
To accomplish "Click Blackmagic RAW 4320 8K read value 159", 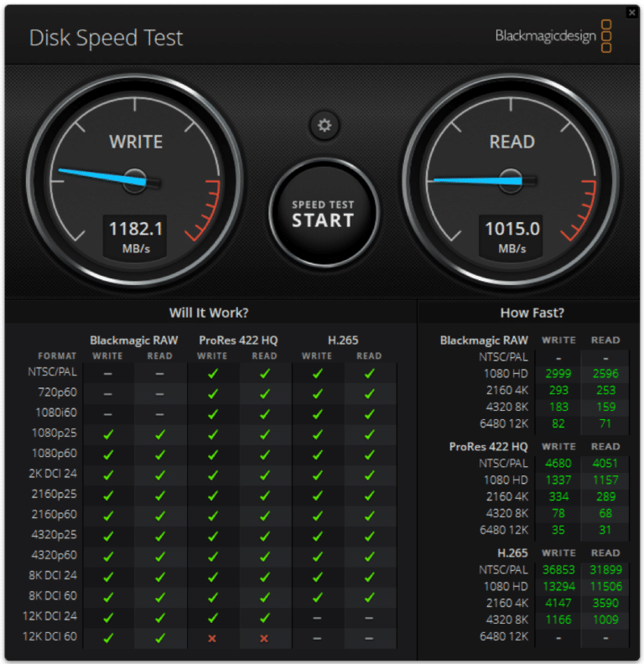I will [605, 407].
